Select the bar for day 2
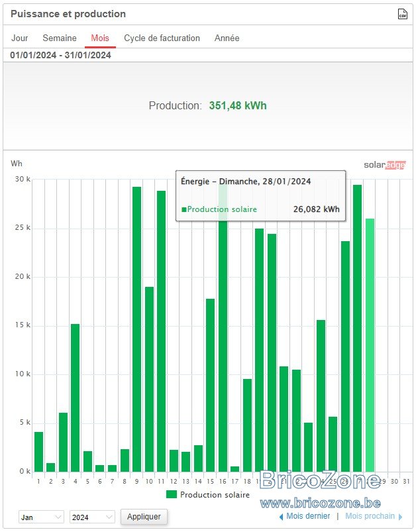The width and height of the screenshot is (416, 532). pyautogui.click(x=51, y=468)
